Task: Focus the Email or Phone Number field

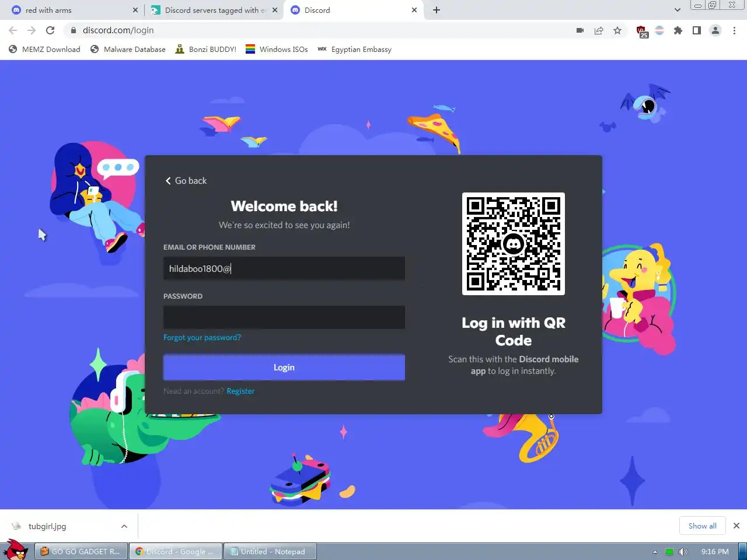Action: [x=284, y=268]
